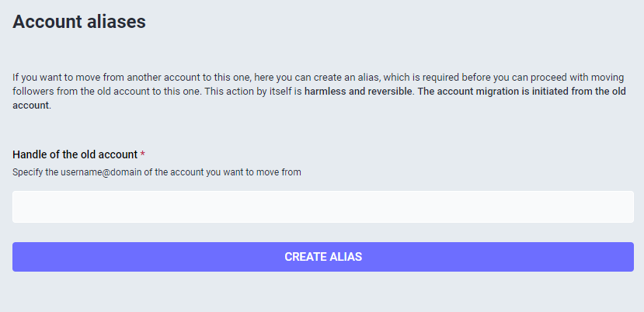Click the 'Specify the username@domain' hint text

coord(156,172)
